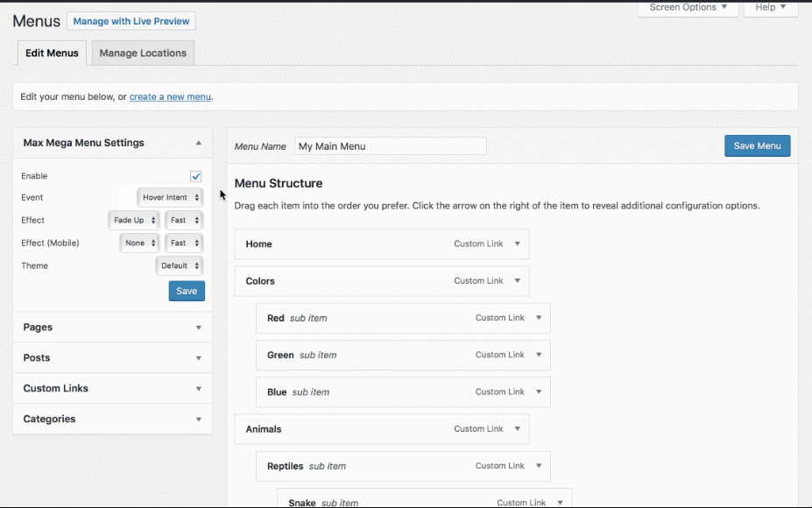Expand options for the Animals menu item
Image resolution: width=812 pixels, height=508 pixels.
pyautogui.click(x=518, y=428)
